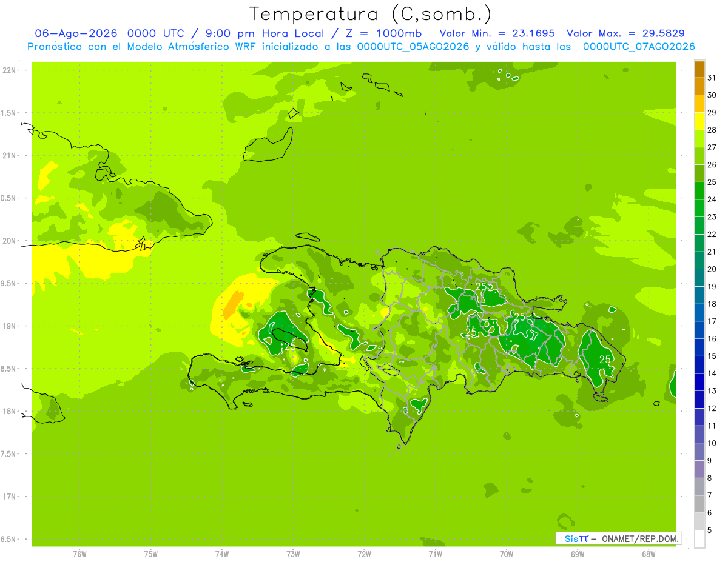Pick the orange legend swatch between 30 and 31
This screenshot has width=728, height=562.
699,87
